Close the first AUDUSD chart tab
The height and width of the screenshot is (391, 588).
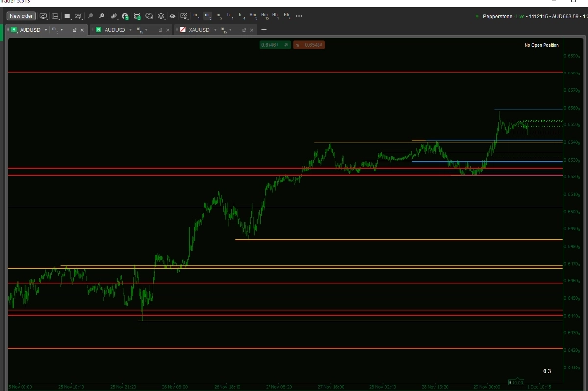click(82, 30)
